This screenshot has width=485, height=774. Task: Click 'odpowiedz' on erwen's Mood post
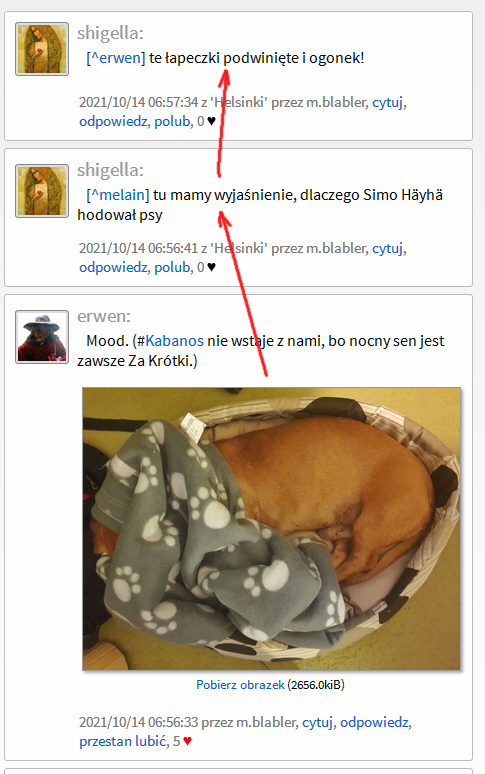click(x=374, y=722)
